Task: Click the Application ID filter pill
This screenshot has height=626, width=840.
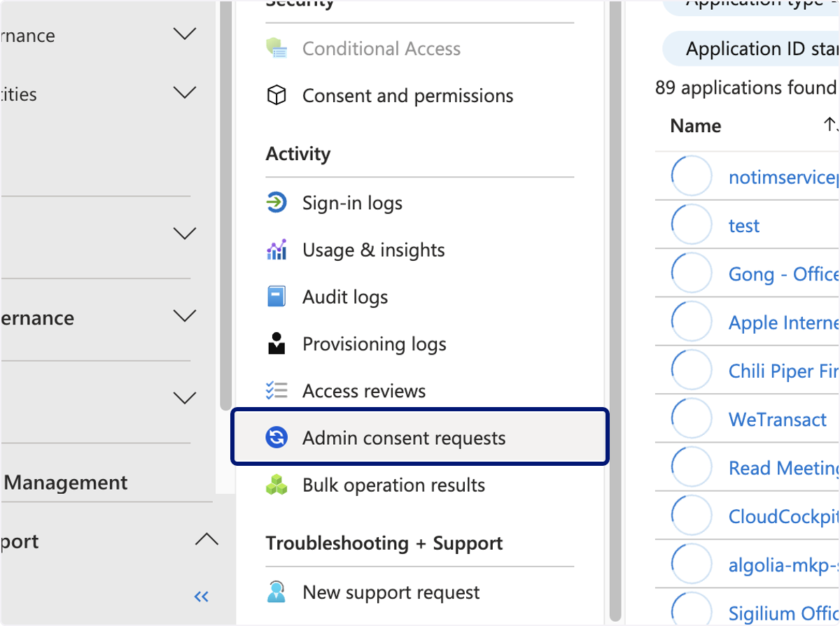Action: click(x=751, y=49)
